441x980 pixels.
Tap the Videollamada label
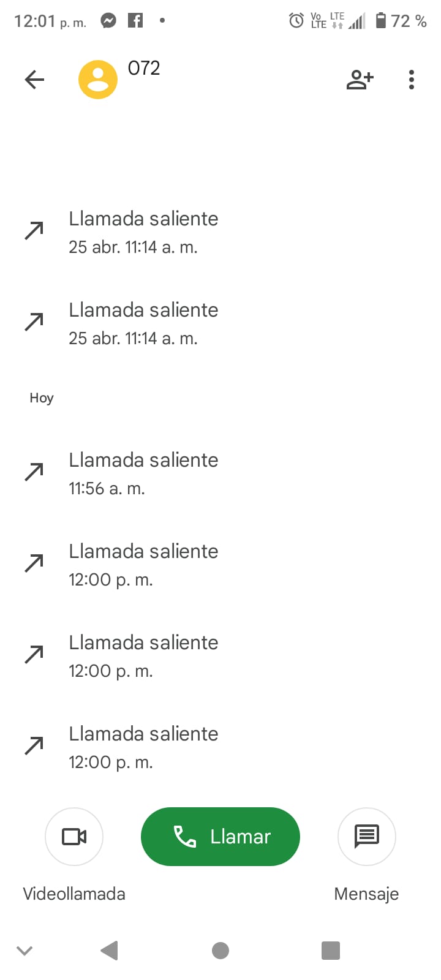(x=74, y=894)
